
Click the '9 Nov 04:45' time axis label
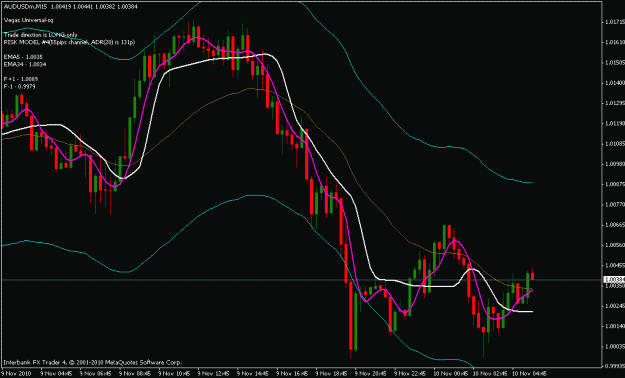57,374
